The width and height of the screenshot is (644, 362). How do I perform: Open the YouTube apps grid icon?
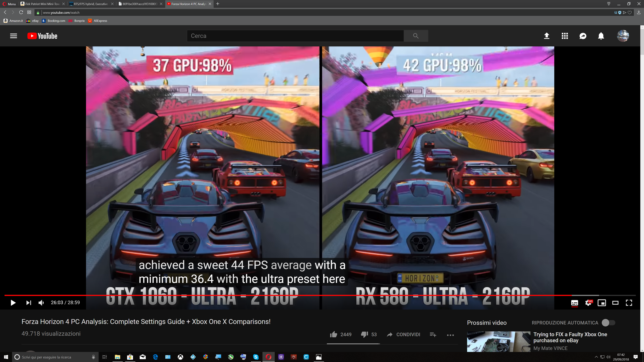coord(565,36)
